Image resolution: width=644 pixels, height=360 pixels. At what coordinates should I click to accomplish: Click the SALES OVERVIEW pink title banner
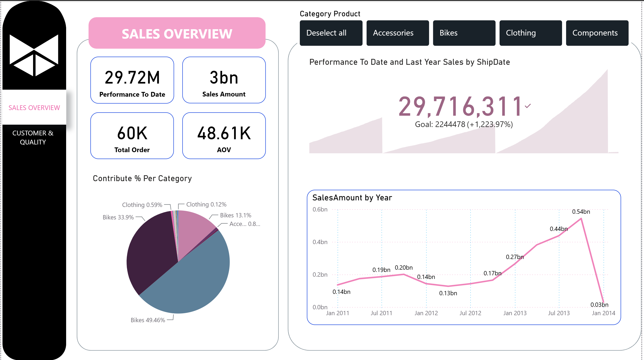tap(177, 33)
